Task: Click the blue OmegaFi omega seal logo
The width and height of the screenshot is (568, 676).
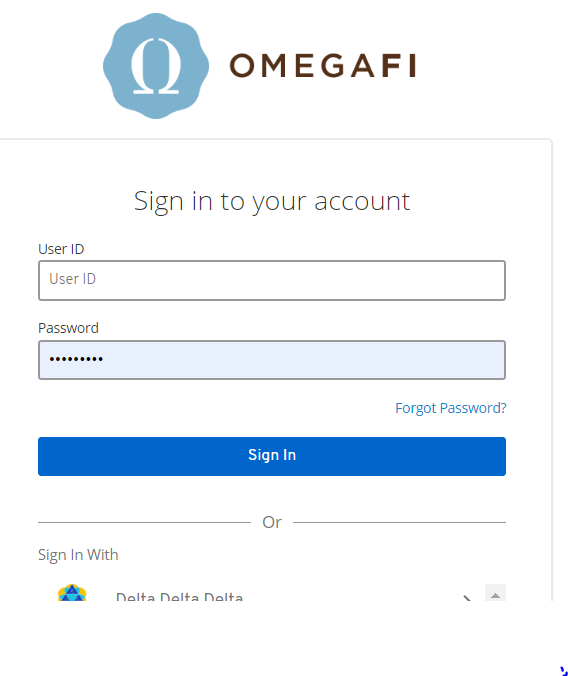Action: (156, 66)
